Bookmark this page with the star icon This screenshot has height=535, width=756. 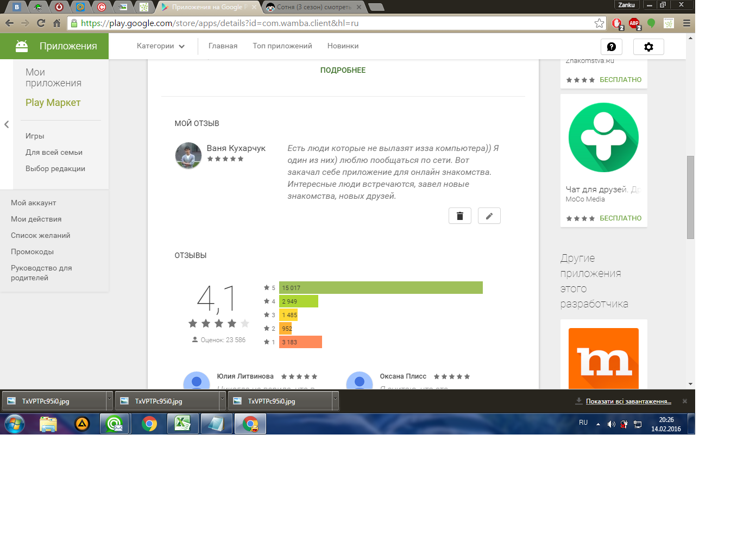599,23
